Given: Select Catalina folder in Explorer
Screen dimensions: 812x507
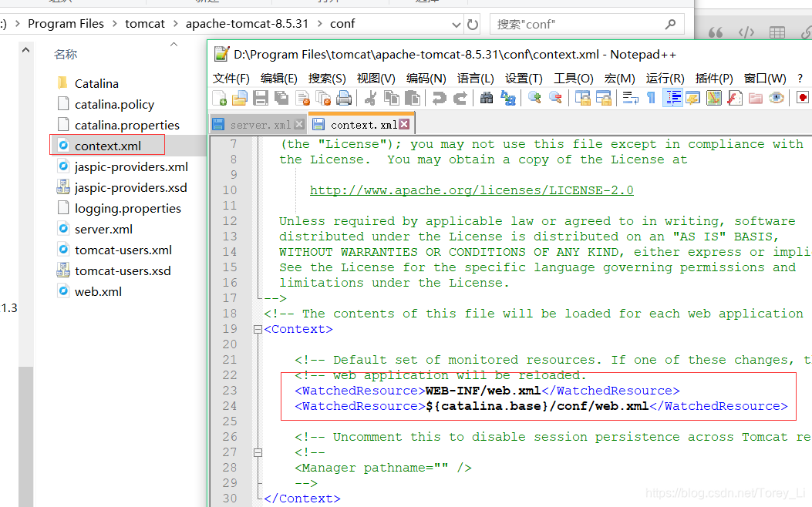Looking at the screenshot, I should pos(96,83).
